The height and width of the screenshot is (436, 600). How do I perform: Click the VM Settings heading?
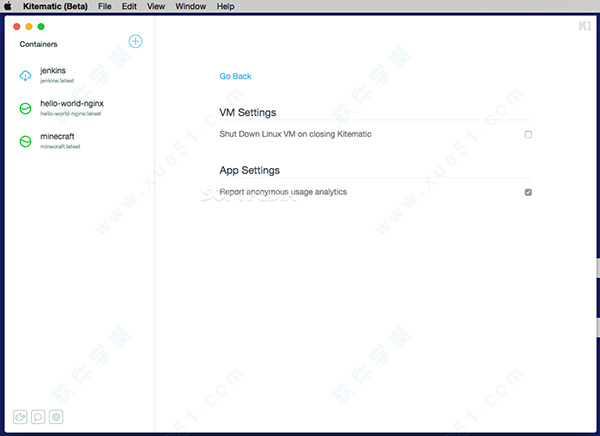[248, 113]
